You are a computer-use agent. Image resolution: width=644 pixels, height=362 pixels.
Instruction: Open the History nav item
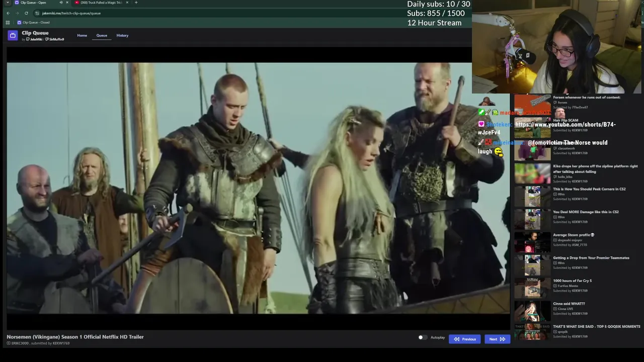coord(122,35)
